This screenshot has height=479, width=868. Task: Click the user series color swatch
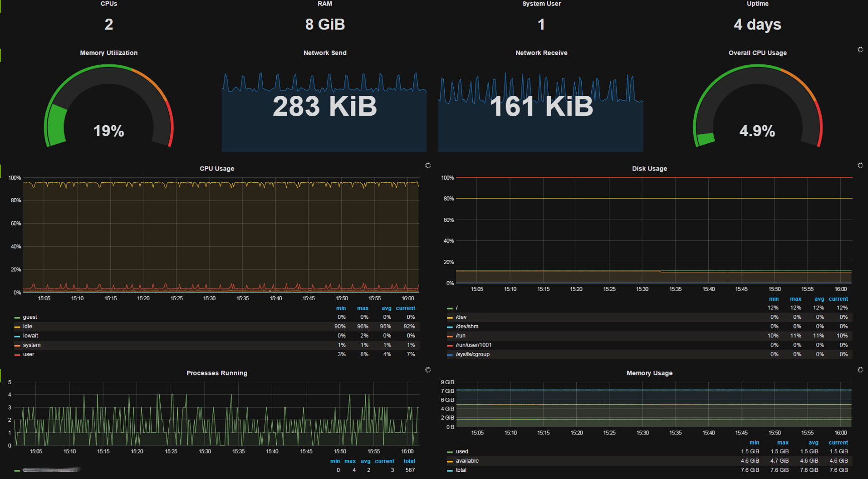coord(17,355)
